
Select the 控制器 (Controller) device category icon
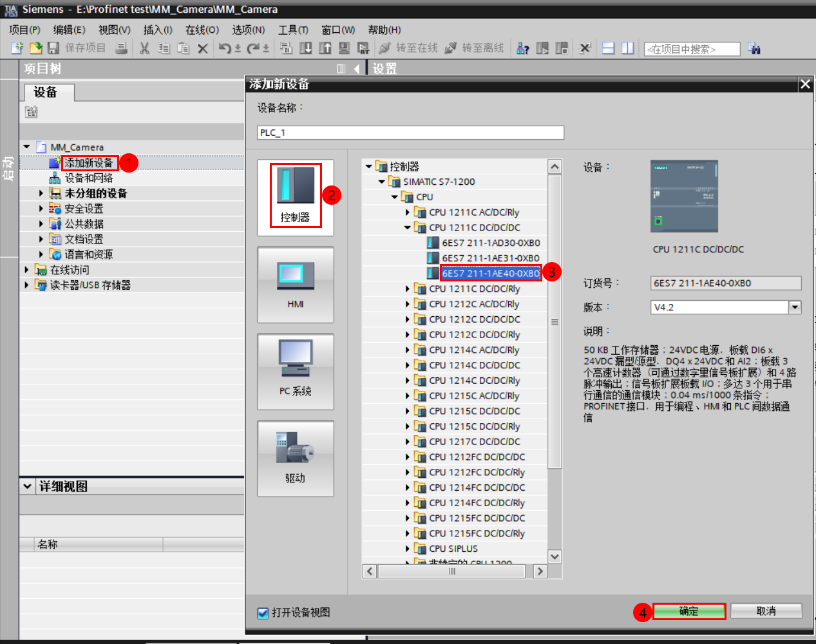point(295,197)
